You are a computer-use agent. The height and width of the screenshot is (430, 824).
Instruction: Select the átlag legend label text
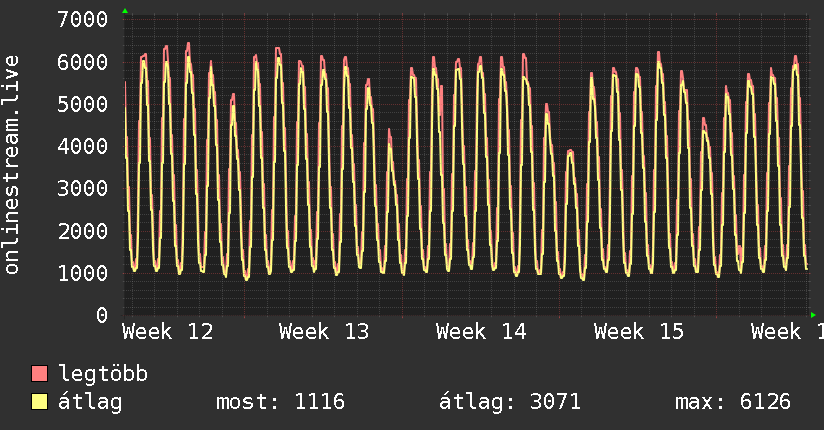[90, 402]
